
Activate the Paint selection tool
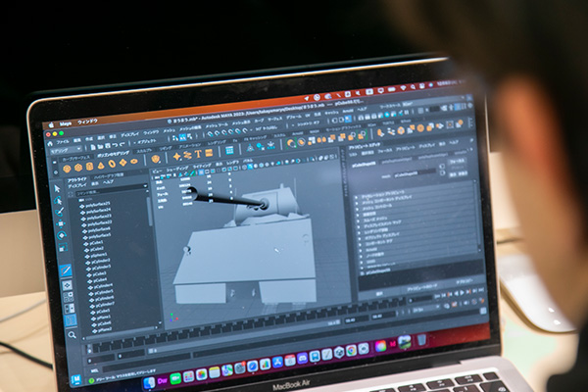point(60,213)
